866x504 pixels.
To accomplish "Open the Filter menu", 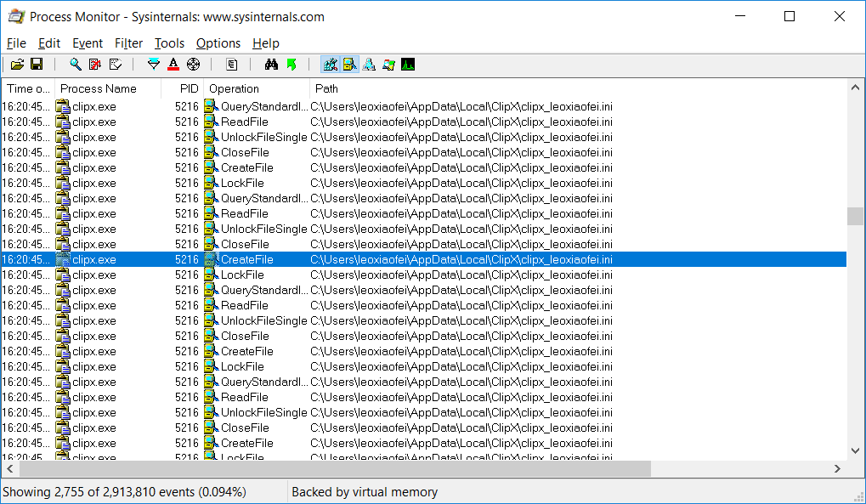I will tap(128, 43).
